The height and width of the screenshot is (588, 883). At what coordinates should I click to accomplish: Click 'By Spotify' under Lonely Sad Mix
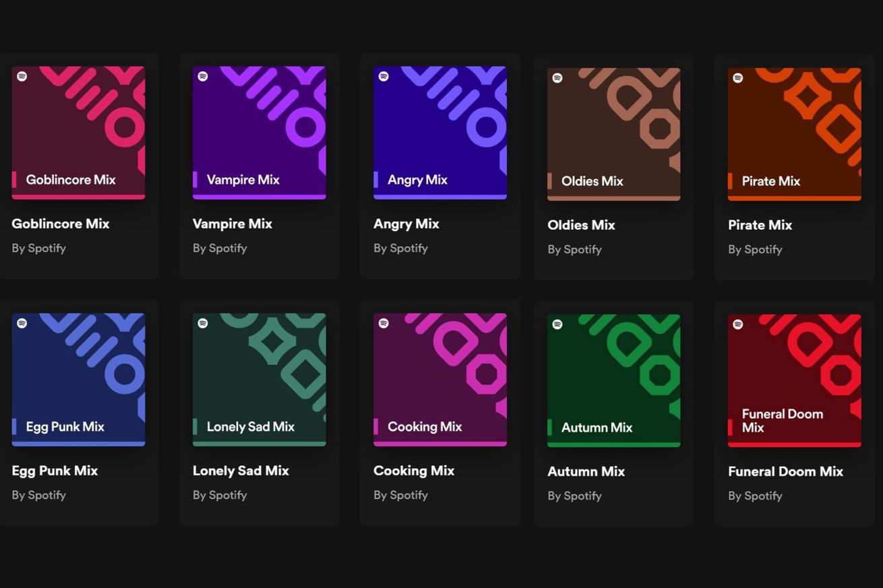coord(220,495)
